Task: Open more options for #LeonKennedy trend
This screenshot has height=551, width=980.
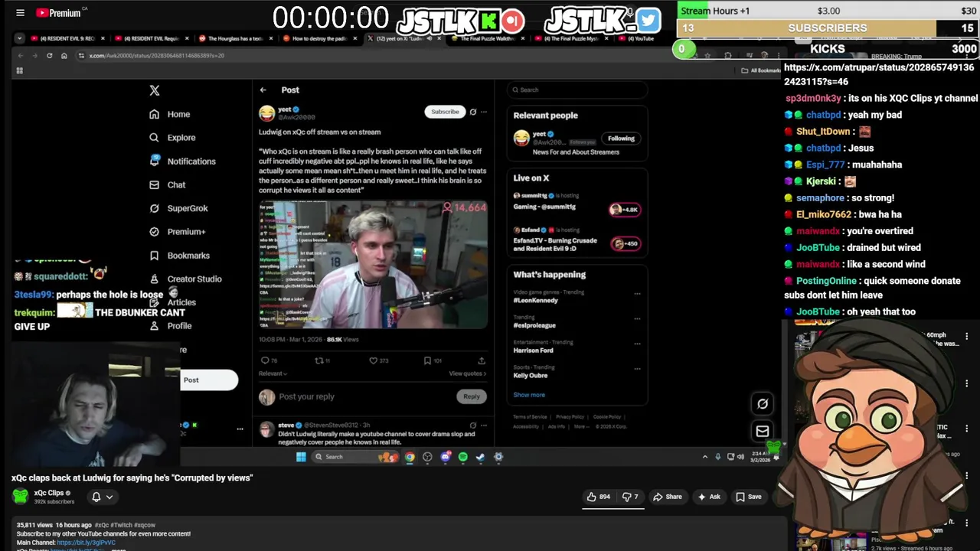Action: pos(637,293)
